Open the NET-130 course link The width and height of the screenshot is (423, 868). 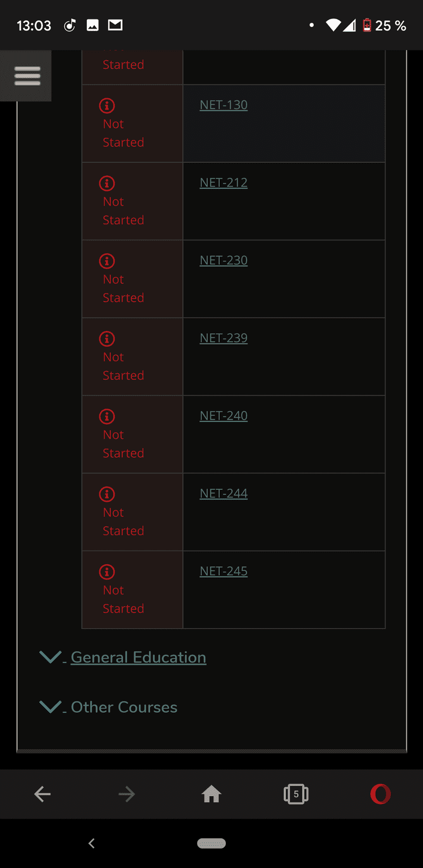coord(224,105)
